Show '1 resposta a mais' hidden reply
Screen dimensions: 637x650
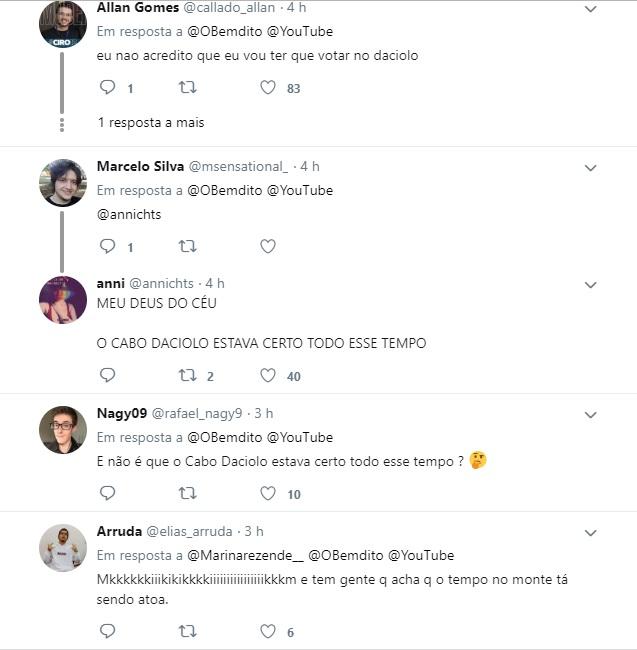click(x=150, y=123)
